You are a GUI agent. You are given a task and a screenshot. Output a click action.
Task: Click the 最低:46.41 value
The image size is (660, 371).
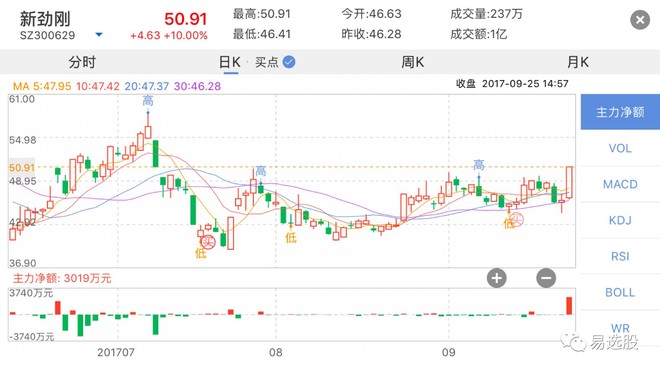point(262,34)
